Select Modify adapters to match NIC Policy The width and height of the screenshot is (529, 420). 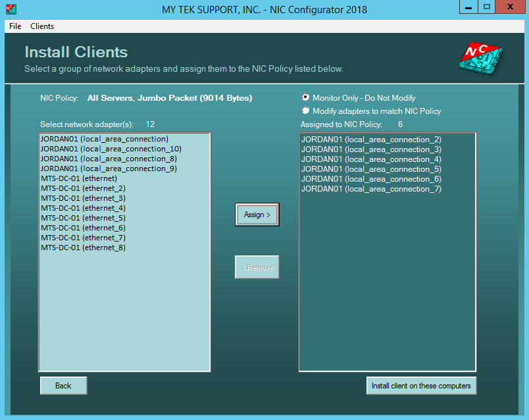tap(304, 110)
